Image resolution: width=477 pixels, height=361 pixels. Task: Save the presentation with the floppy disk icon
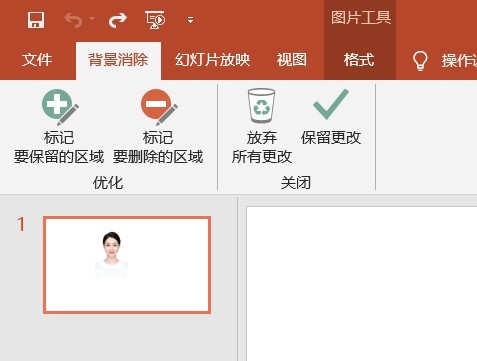36,20
